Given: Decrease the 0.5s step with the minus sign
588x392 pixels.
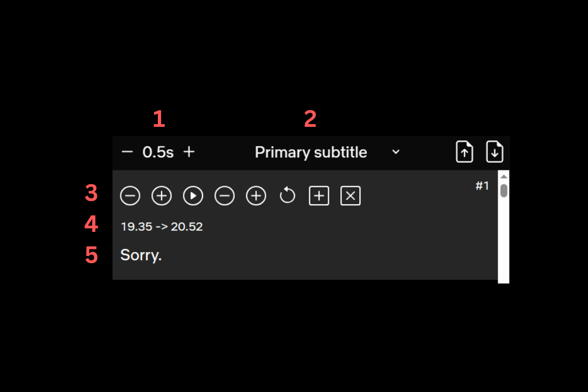Looking at the screenshot, I should (x=127, y=152).
